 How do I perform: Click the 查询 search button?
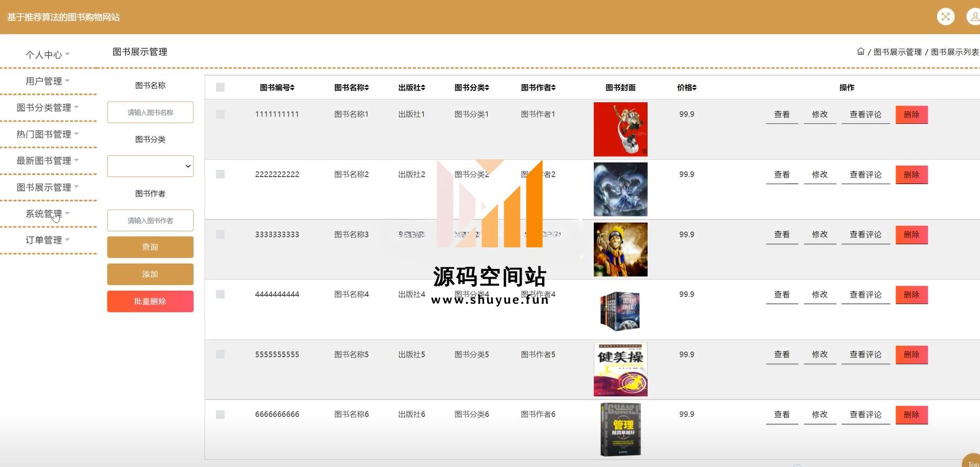pyautogui.click(x=150, y=247)
